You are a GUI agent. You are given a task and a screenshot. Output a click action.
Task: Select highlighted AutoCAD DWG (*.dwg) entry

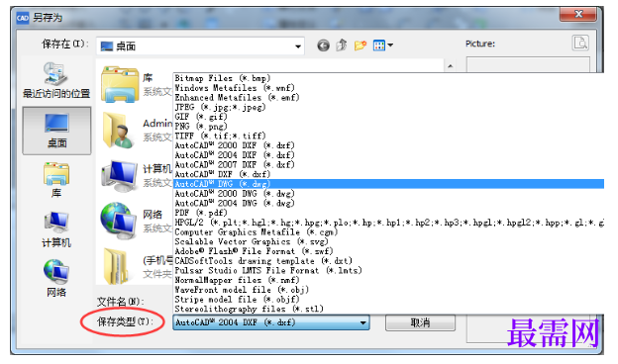[x=388, y=184]
